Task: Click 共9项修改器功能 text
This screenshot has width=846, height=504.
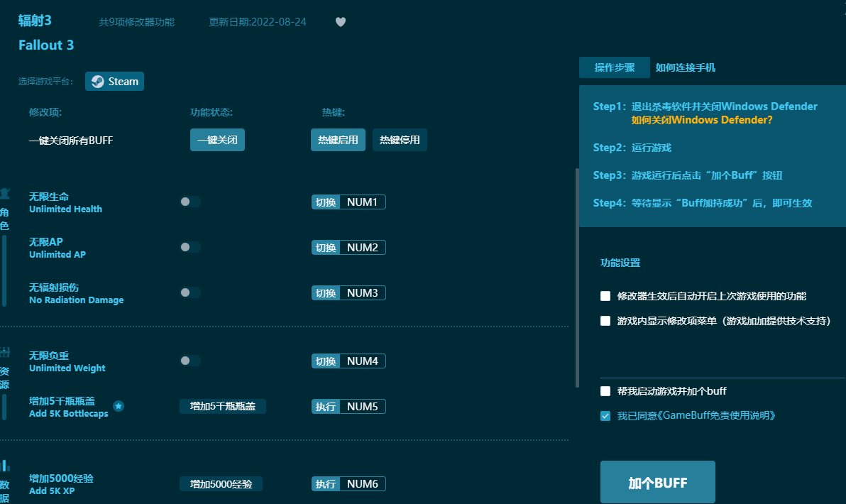Action: pos(136,22)
